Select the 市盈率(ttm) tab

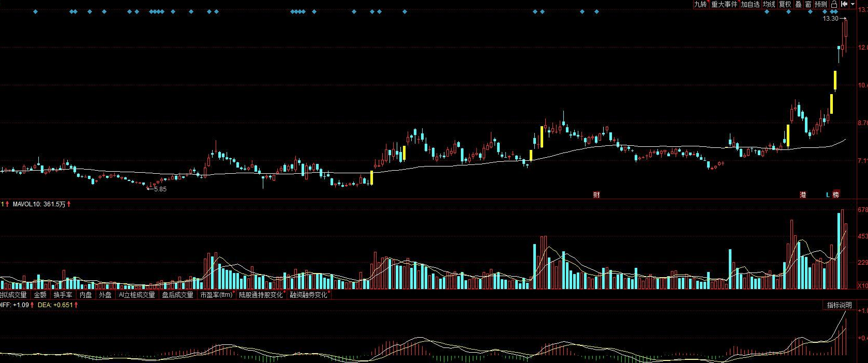216,295
